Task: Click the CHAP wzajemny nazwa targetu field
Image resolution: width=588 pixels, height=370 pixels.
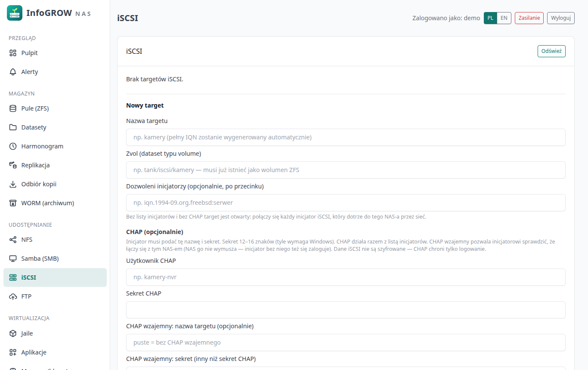Action: 346,342
